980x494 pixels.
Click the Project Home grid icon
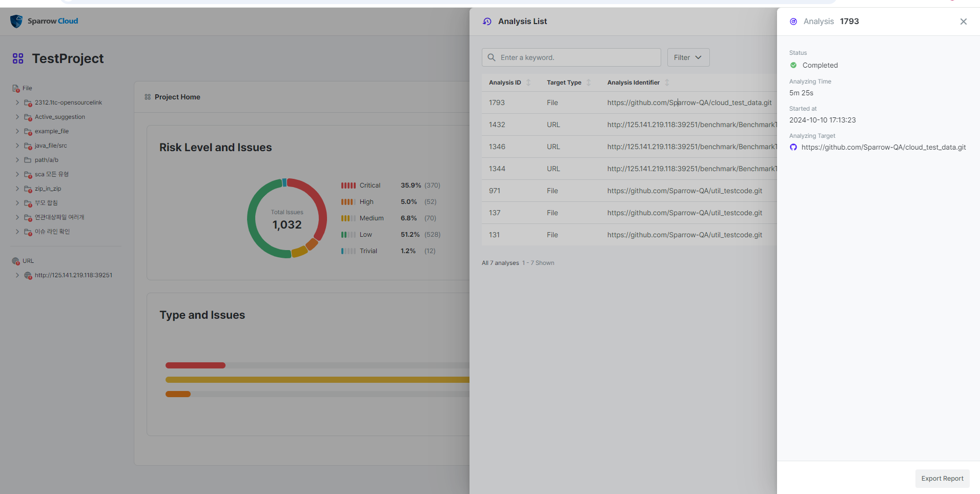[x=148, y=97]
